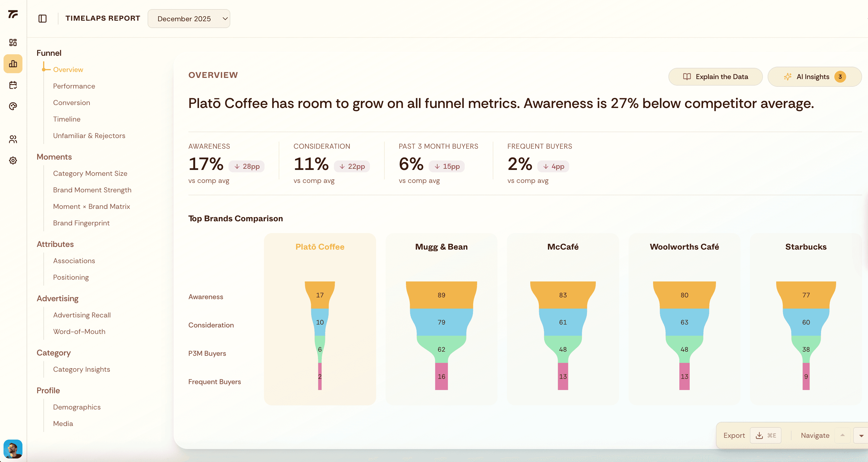Select the Starbucks brand funnel card

pos(805,247)
